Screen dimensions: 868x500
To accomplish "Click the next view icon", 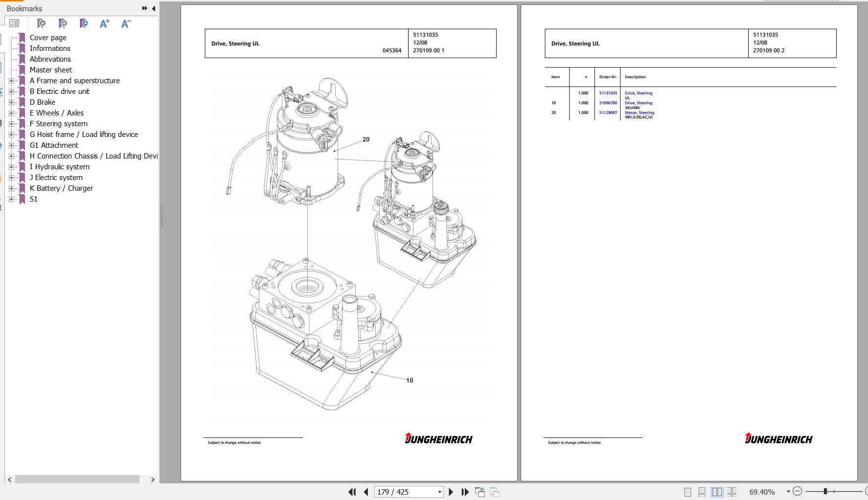I will click(495, 492).
